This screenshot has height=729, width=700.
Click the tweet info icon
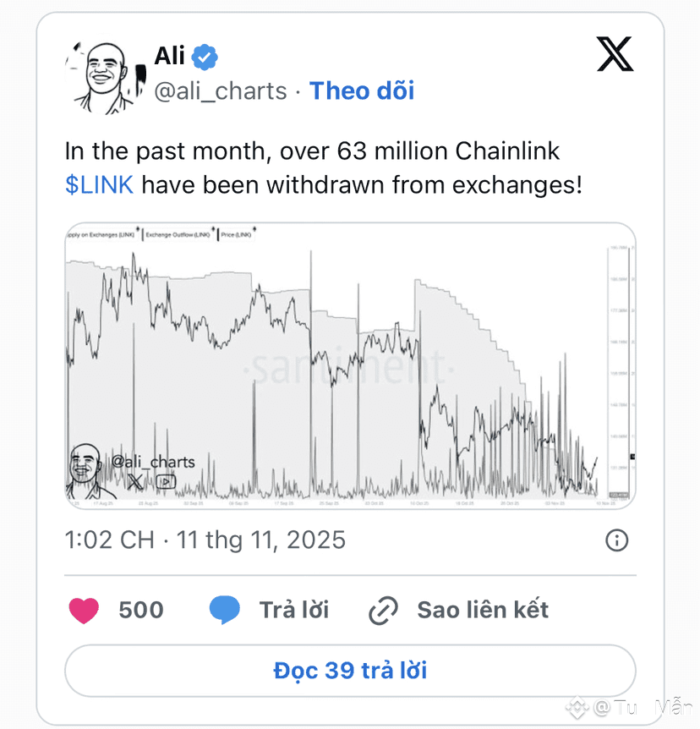(x=617, y=540)
